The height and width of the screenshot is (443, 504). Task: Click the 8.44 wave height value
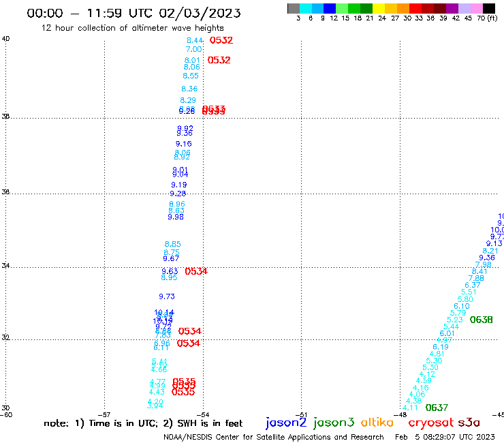point(195,40)
